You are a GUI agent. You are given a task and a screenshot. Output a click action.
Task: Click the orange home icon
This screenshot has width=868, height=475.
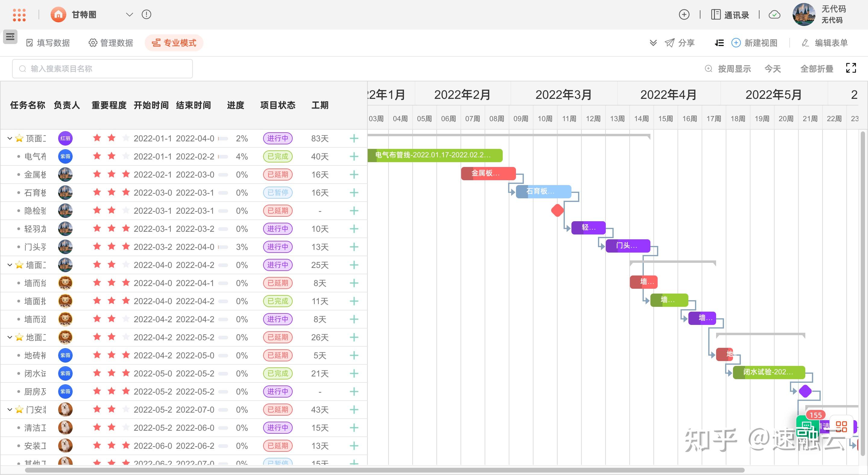pyautogui.click(x=58, y=15)
